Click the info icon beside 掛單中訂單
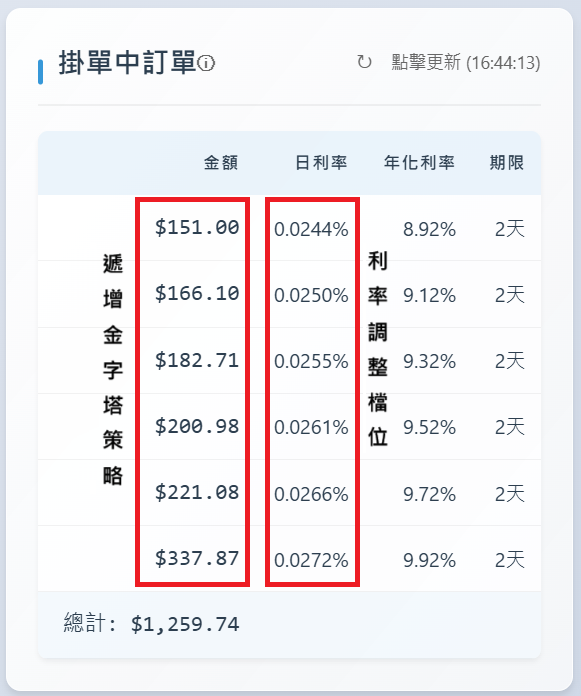The width and height of the screenshot is (581, 696). [x=206, y=63]
